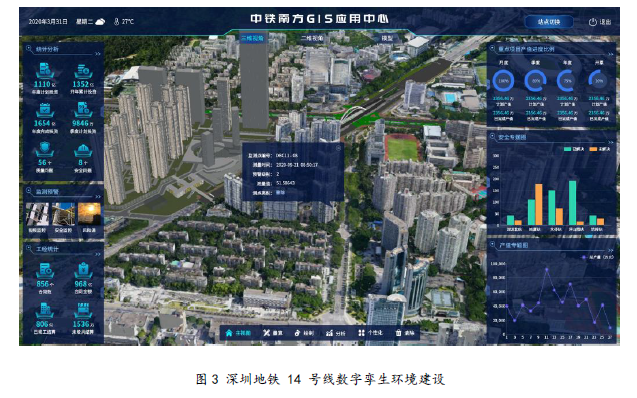Click the 1352 亿 coin stack icon
The width and height of the screenshot is (637, 398).
(83, 71)
